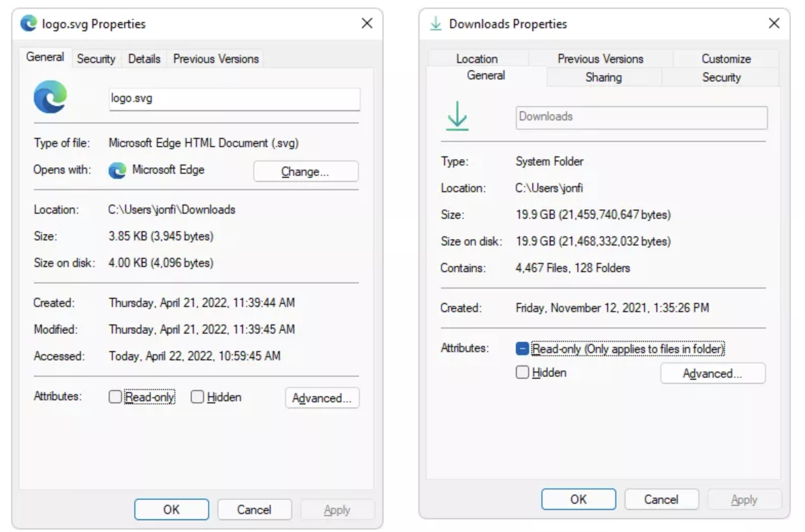805x532 pixels.
Task: Enable Hidden attribute for Downloads folder
Action: point(522,373)
